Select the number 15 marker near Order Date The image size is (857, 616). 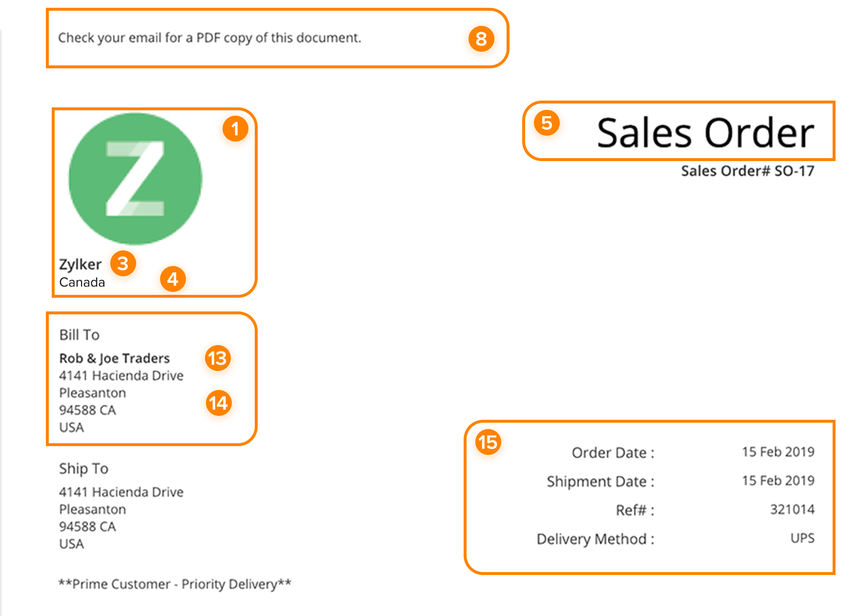coord(488,442)
